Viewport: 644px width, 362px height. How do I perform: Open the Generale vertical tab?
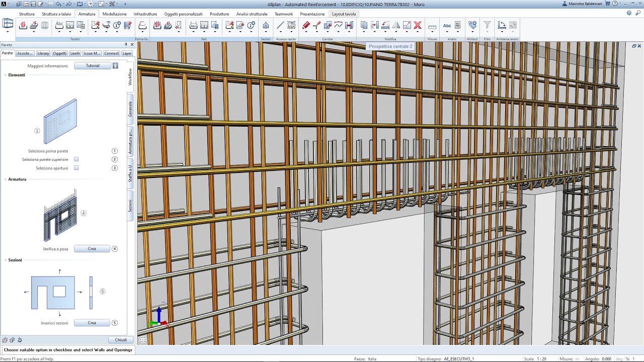click(130, 109)
